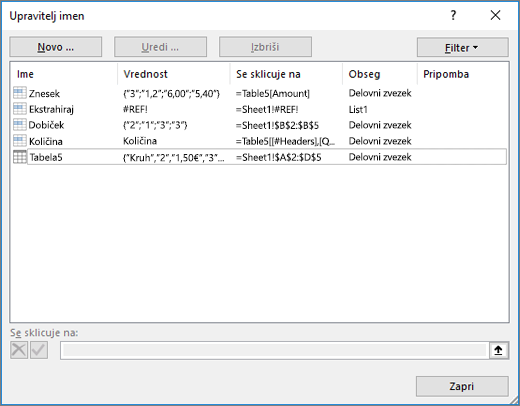Viewport: 520px width, 406px height.
Task: Select the Dobiček row name
Action: coord(46,125)
